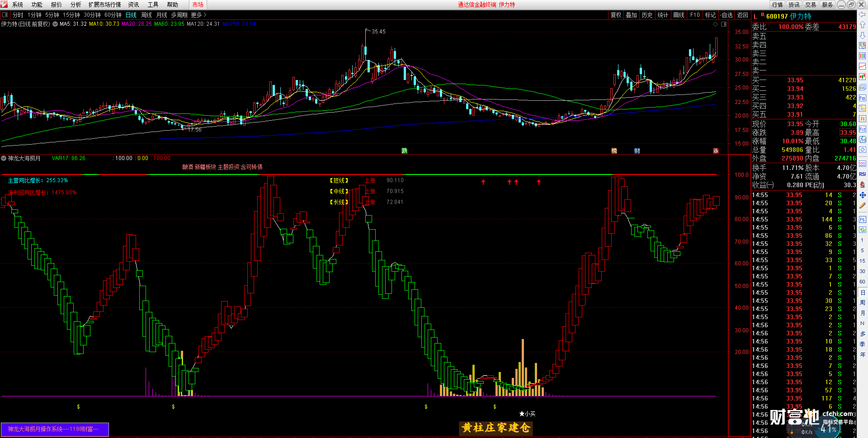Screen dimensions: 868x438
Task: Click the 交易 button at top right
Action: tap(811, 5)
